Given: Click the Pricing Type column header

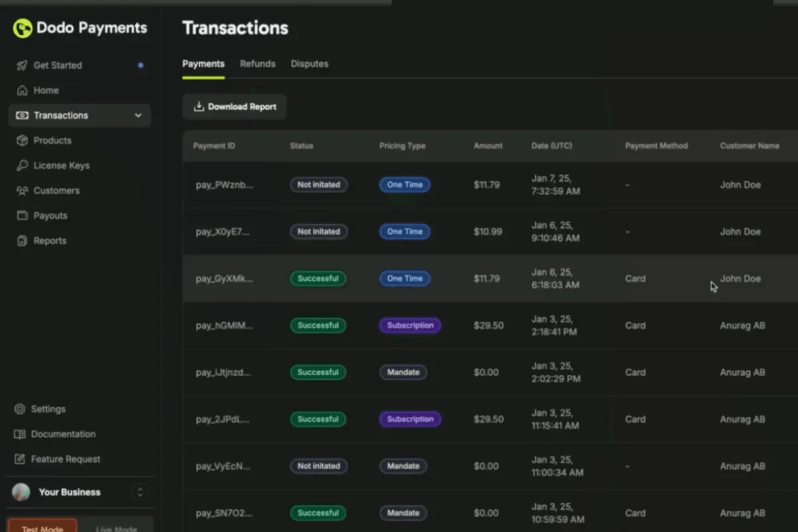Looking at the screenshot, I should click(x=402, y=146).
